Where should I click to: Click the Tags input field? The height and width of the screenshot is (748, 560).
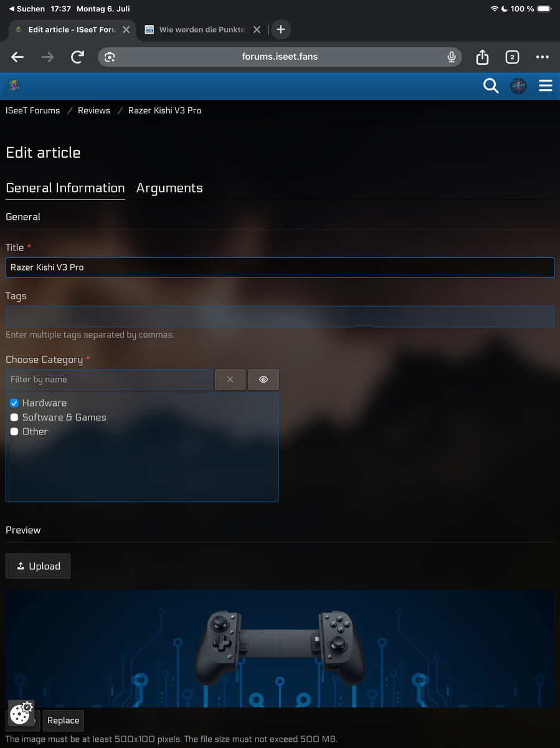280,317
